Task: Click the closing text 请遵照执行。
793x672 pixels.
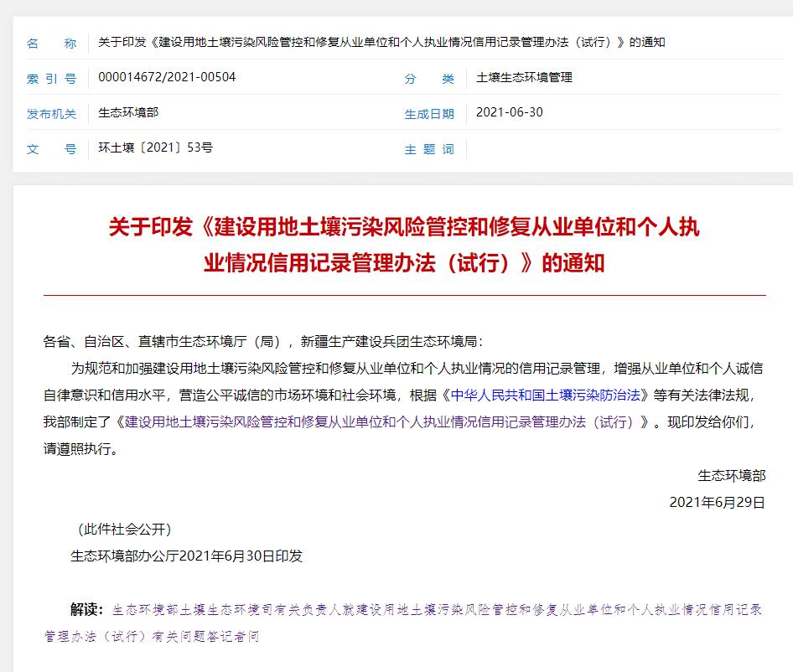Action: point(81,448)
